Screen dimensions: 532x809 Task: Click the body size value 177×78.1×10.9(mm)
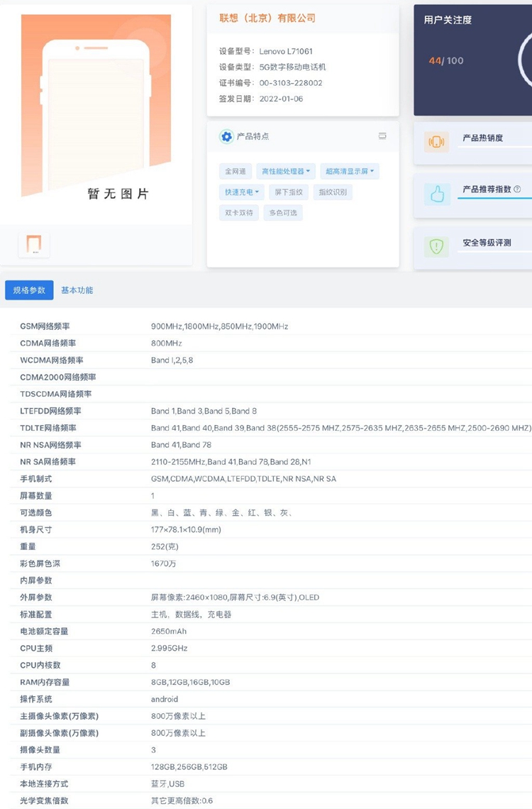pyautogui.click(x=186, y=529)
